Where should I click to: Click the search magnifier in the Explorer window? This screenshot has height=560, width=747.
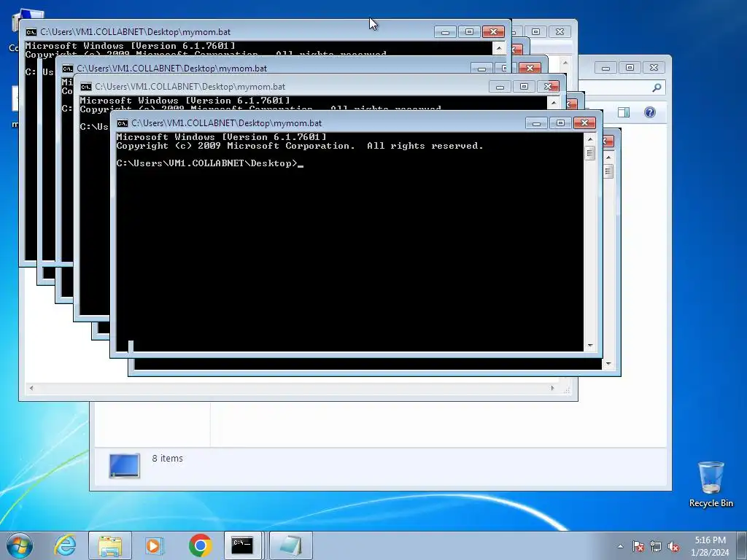pyautogui.click(x=657, y=87)
